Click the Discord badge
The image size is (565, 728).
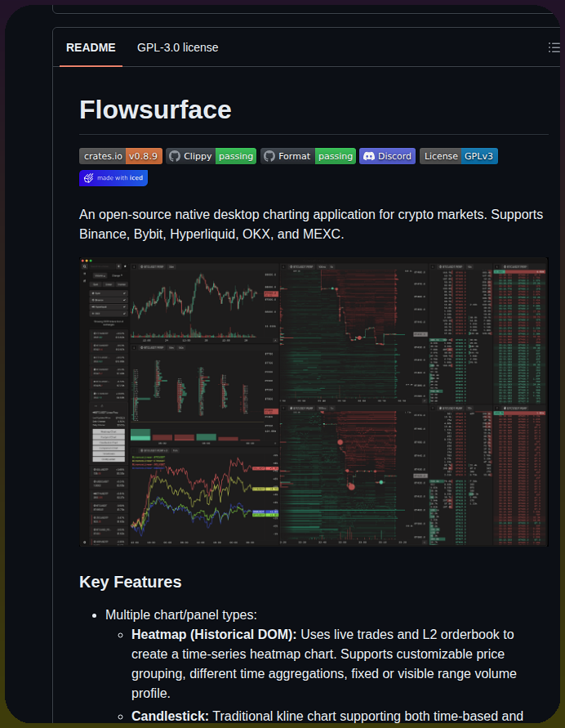[x=387, y=156]
